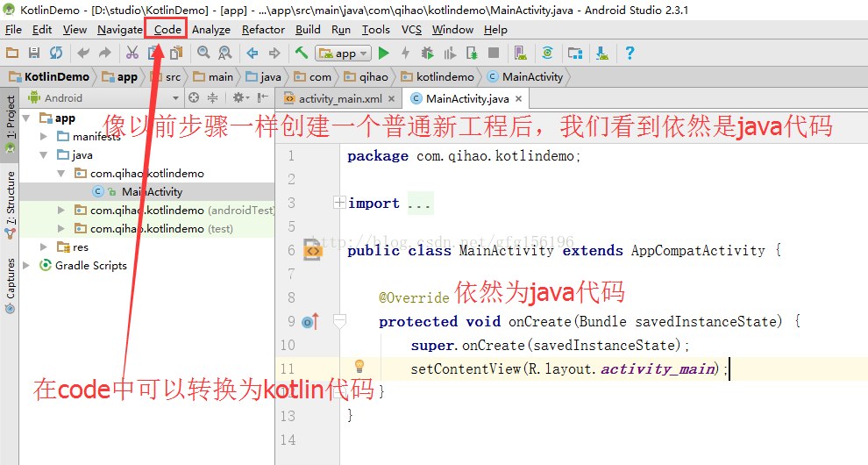The width and height of the screenshot is (868, 465).
Task: Open the Project panel settings gear
Action: (240, 97)
